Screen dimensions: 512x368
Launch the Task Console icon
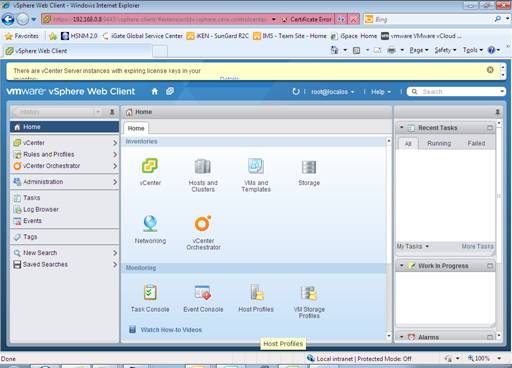(150, 293)
